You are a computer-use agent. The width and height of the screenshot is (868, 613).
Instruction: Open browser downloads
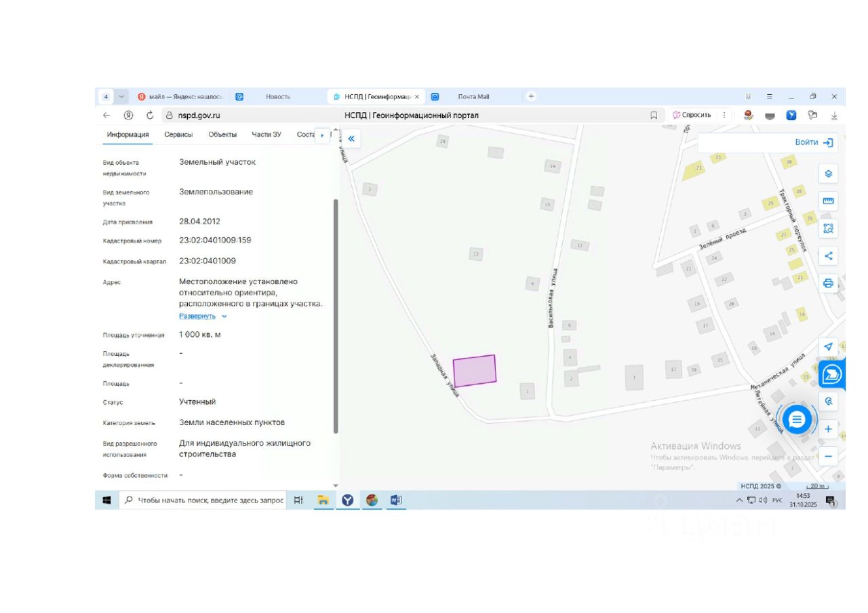[834, 115]
